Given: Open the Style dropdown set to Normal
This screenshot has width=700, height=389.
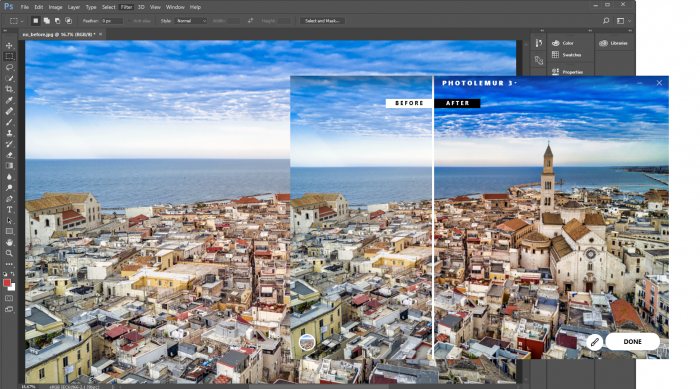Looking at the screenshot, I should pos(191,21).
